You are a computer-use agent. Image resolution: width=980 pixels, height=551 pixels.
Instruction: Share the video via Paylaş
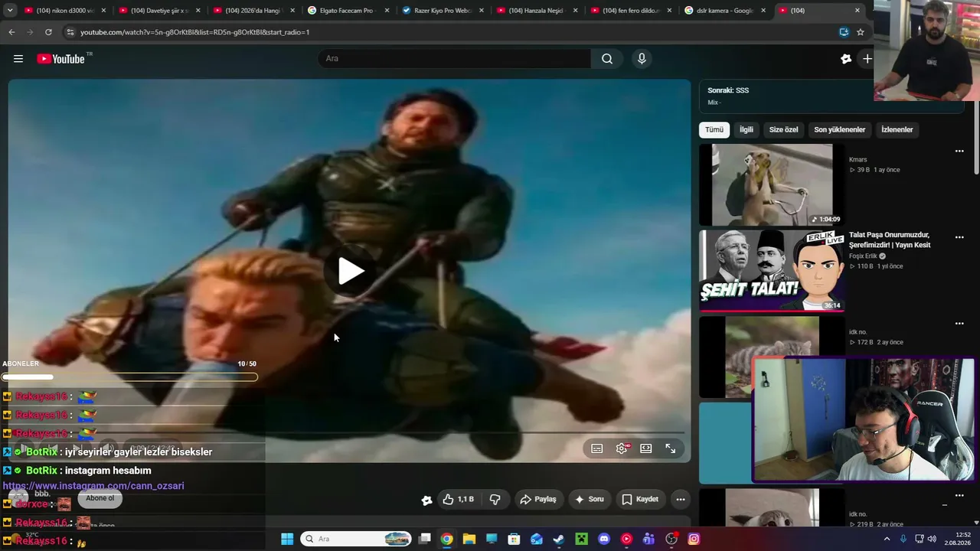[537, 500]
